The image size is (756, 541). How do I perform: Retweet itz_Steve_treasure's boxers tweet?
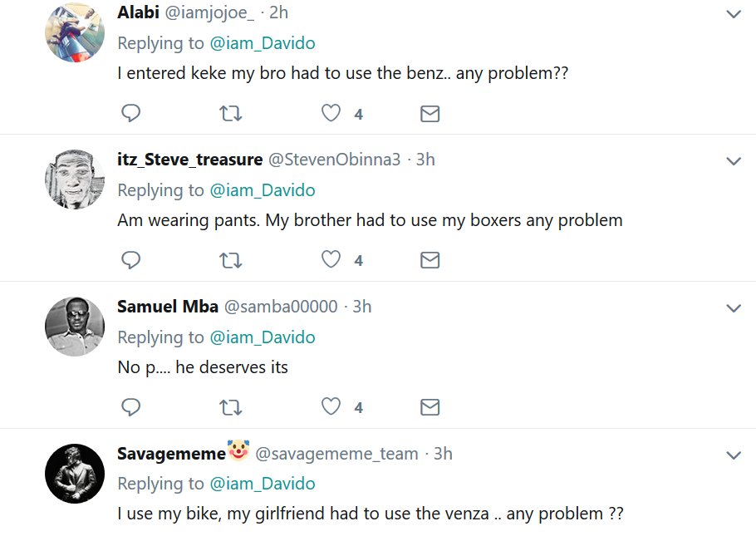pyautogui.click(x=230, y=260)
